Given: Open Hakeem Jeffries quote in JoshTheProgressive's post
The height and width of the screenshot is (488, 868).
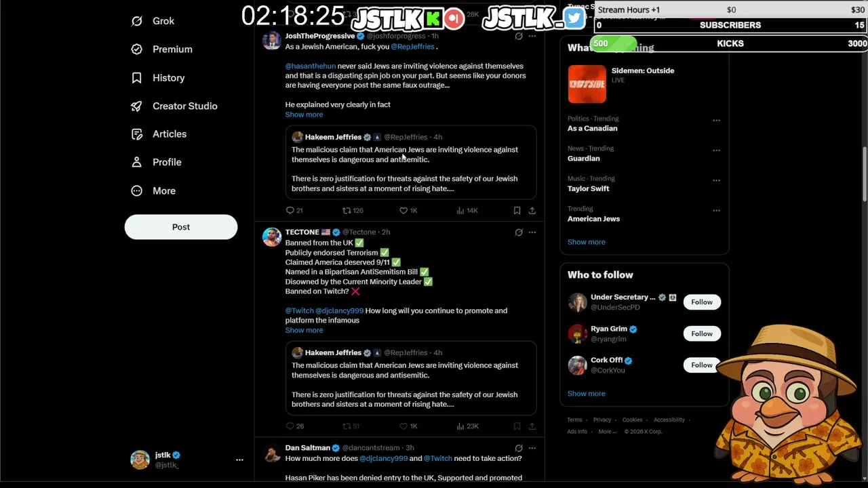Looking at the screenshot, I should (411, 163).
